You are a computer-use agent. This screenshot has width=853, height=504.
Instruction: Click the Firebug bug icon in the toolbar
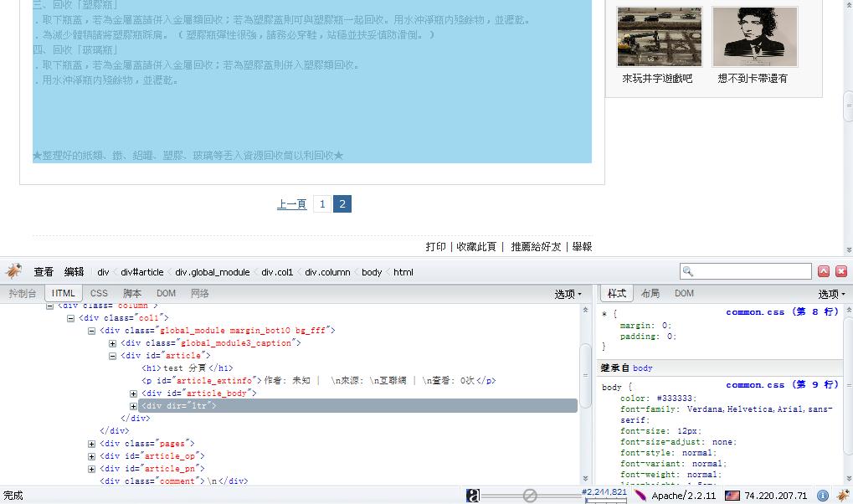pos(13,271)
